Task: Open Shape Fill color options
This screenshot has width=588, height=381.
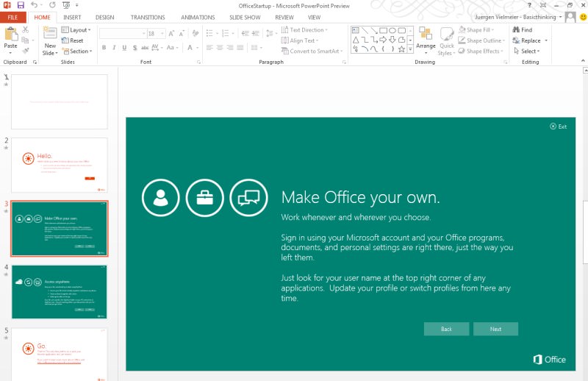Action: pyautogui.click(x=476, y=29)
